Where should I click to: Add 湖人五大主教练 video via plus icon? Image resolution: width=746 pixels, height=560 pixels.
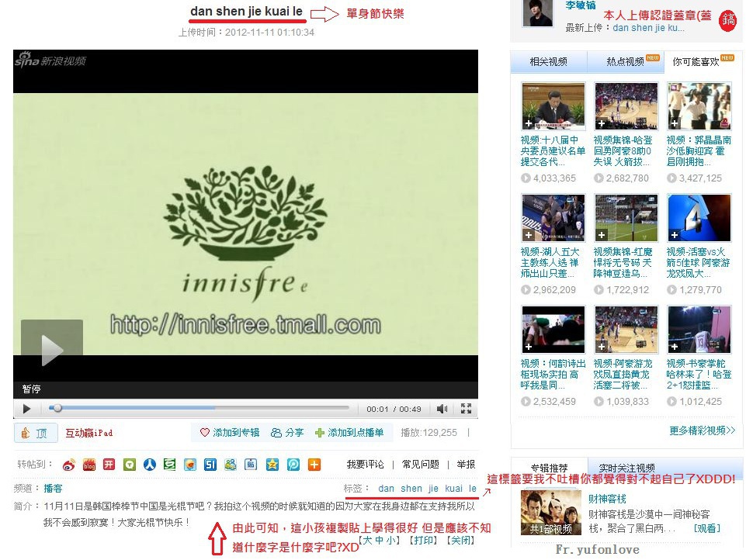(x=529, y=235)
